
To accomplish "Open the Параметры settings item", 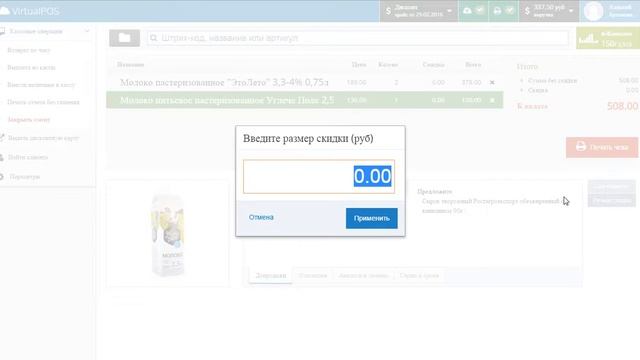I will pos(24,177).
